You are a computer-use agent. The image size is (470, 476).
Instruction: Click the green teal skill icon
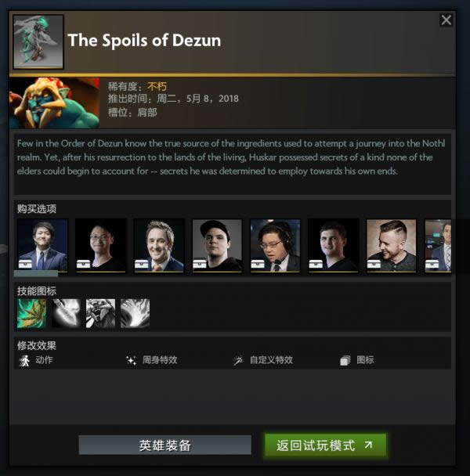pos(31,313)
